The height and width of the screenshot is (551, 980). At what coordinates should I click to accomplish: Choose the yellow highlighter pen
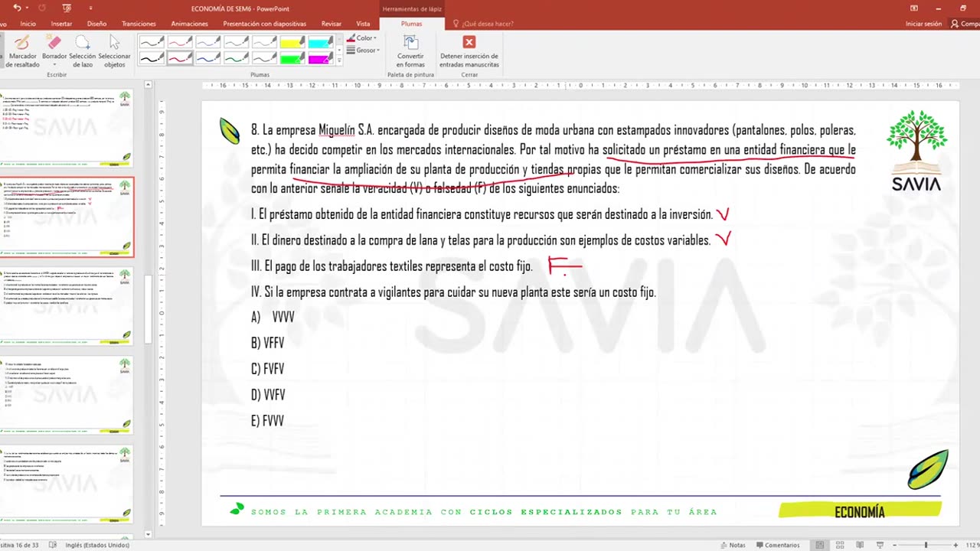293,41
